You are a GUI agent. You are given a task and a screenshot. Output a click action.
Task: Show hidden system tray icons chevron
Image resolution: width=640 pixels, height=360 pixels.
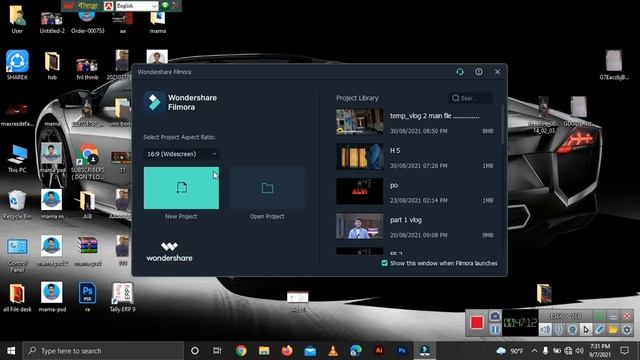point(534,351)
